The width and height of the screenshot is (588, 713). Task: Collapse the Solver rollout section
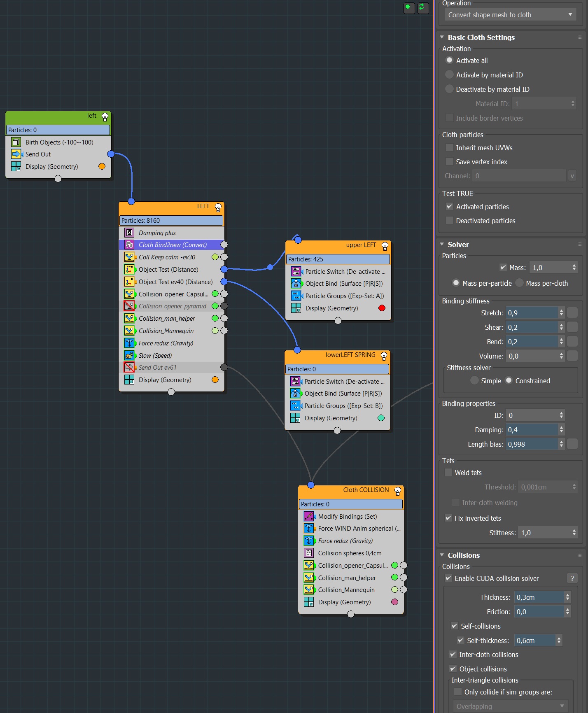[x=442, y=245]
